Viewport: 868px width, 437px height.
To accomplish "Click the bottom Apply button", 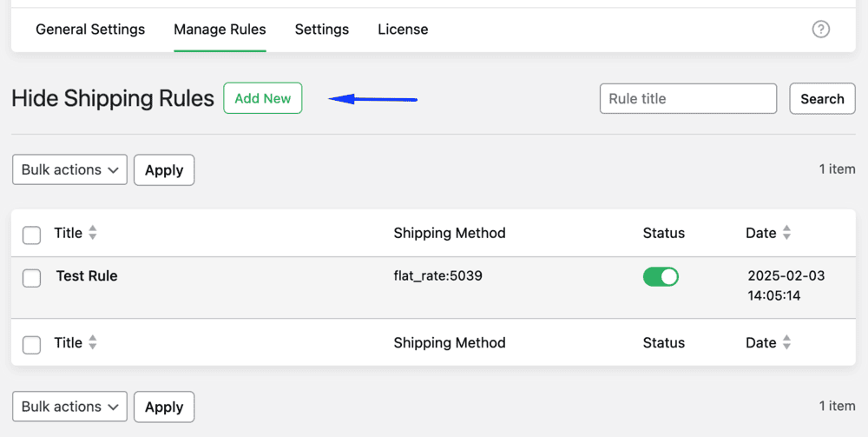I will pyautogui.click(x=164, y=407).
